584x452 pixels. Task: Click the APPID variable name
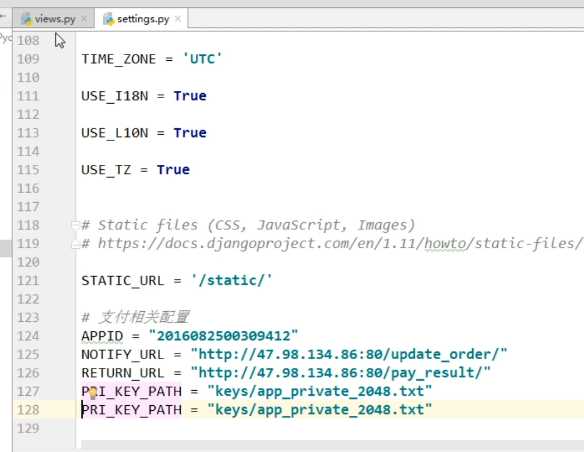[102, 336]
